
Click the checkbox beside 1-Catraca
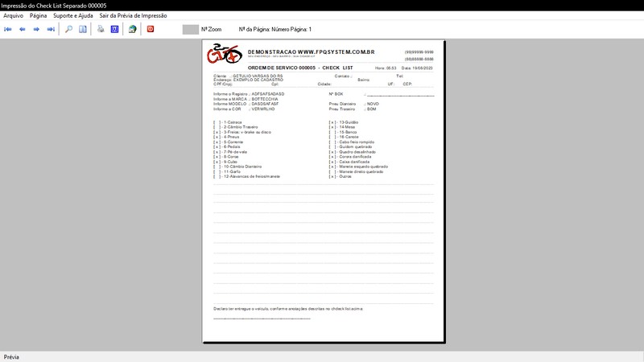click(217, 122)
